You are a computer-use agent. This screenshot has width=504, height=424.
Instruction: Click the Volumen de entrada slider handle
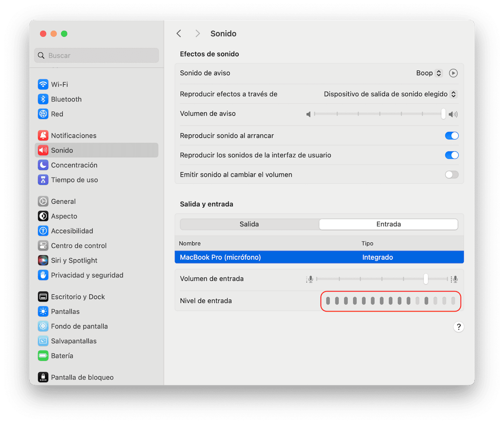[426, 279]
